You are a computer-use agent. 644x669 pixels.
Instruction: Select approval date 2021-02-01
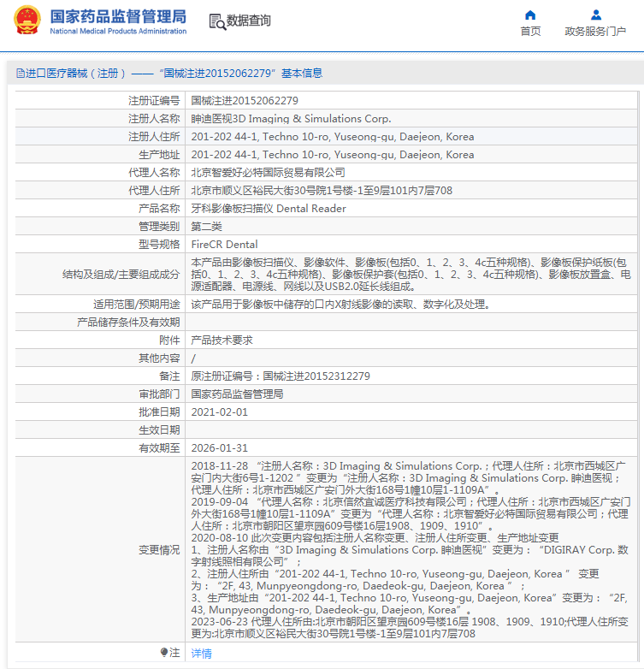219,411
